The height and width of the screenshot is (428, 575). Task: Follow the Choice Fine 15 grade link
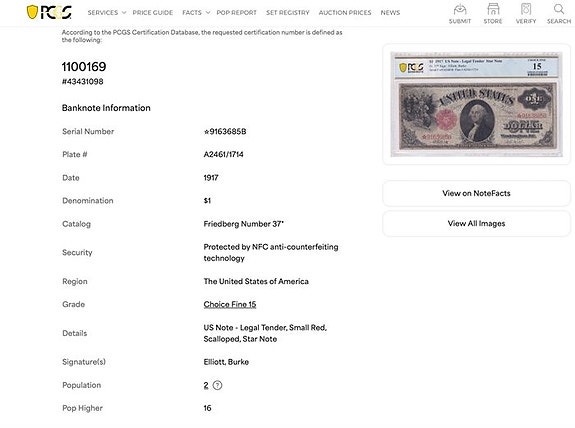[x=230, y=304]
